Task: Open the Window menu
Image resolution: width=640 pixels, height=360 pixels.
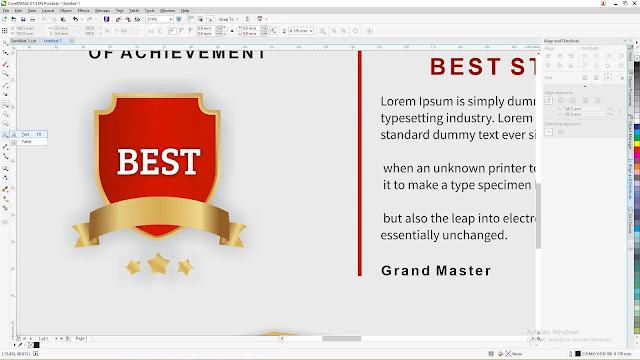Action: [x=167, y=11]
